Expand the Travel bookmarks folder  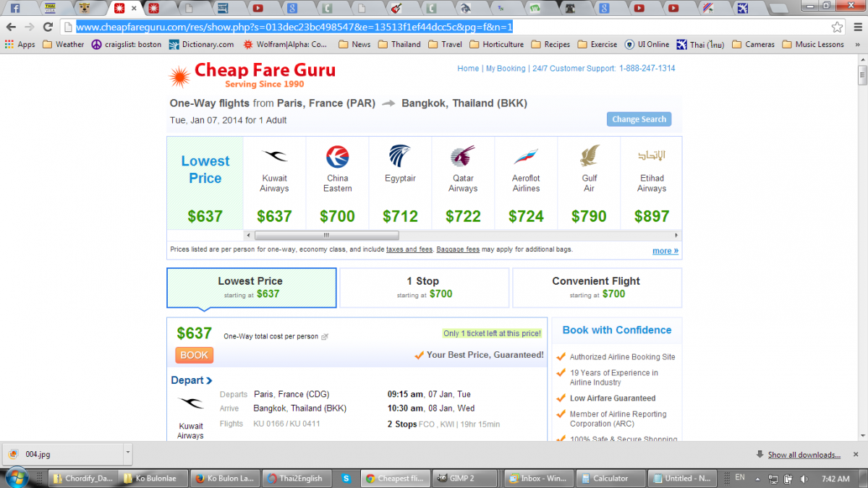click(445, 44)
